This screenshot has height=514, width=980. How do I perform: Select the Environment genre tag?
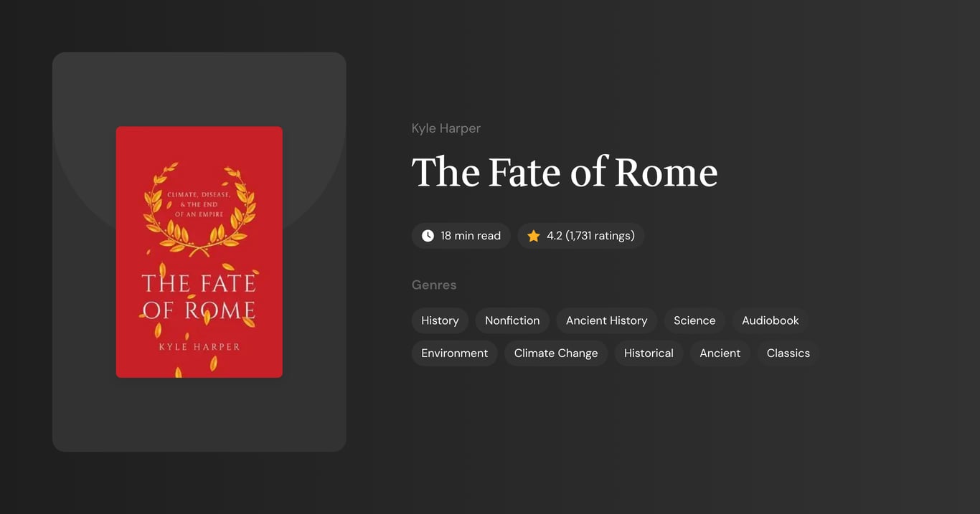tap(455, 353)
